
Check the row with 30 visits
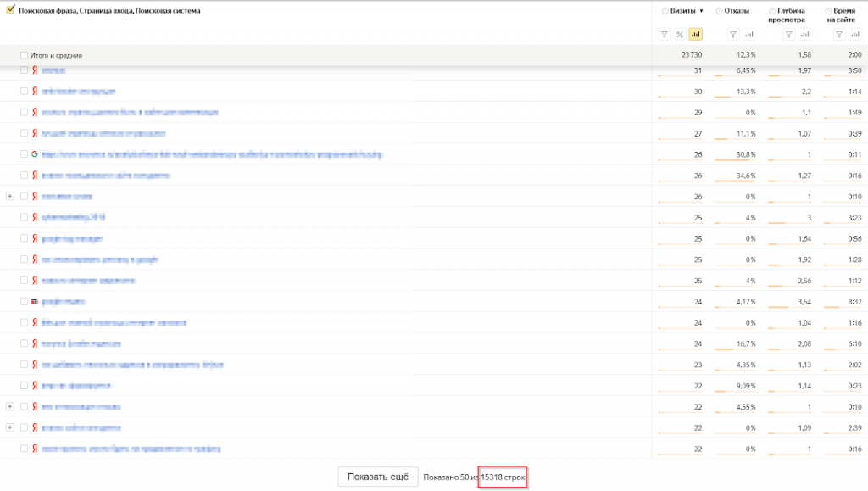(24, 92)
